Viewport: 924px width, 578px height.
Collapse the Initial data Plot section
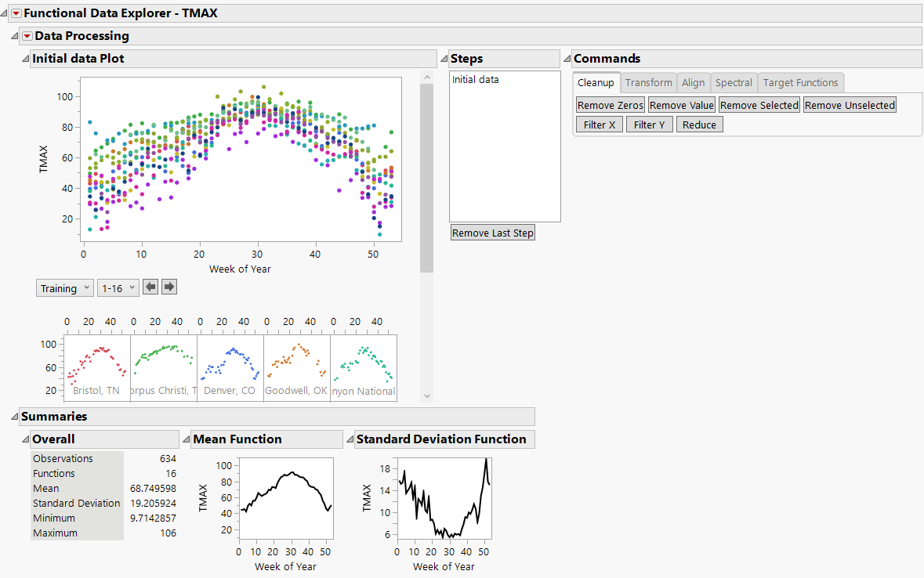(24, 58)
